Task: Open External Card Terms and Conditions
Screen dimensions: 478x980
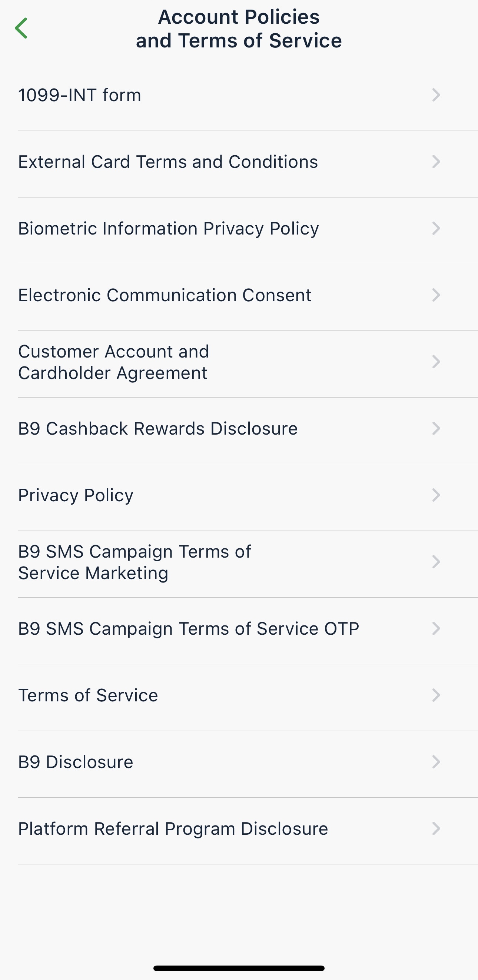Action: [168, 162]
